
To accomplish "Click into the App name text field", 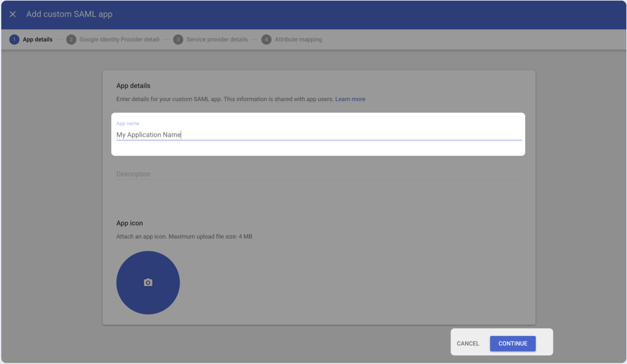I will (x=318, y=135).
